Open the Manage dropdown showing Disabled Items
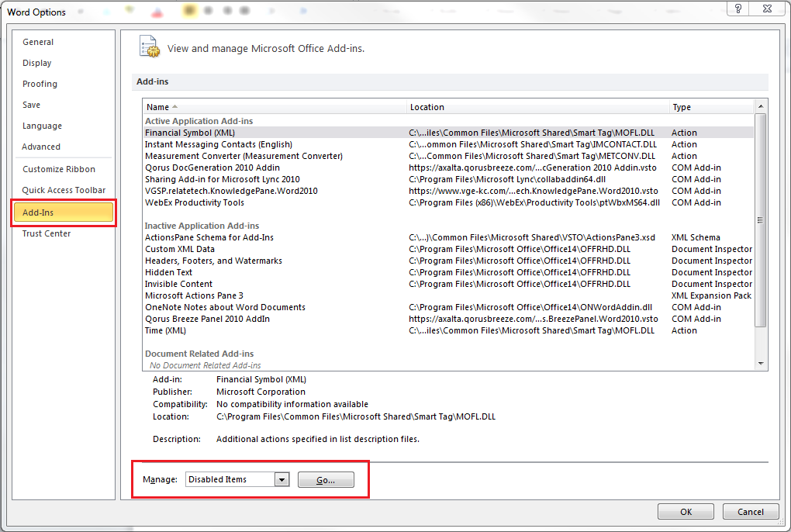This screenshot has width=791, height=532. [x=237, y=479]
